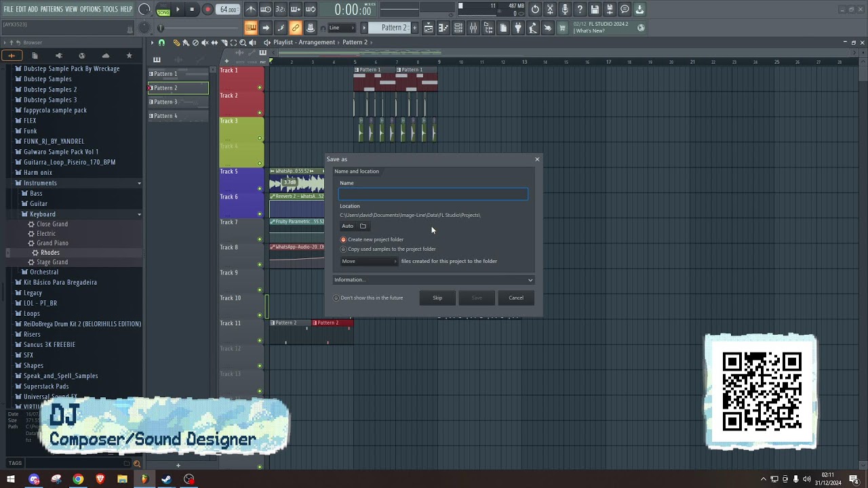The width and height of the screenshot is (868, 488).
Task: Click the Cancel button
Action: [x=516, y=298]
